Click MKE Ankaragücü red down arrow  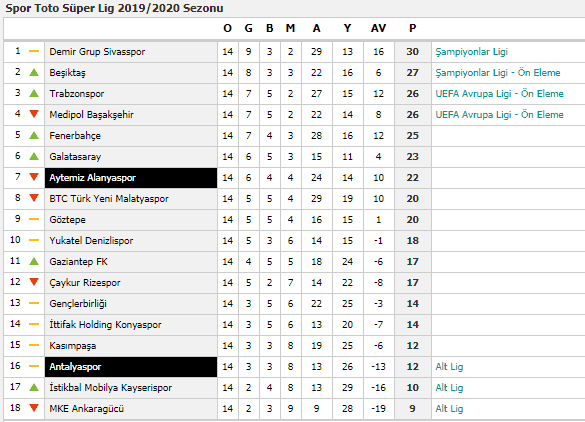pyautogui.click(x=34, y=408)
